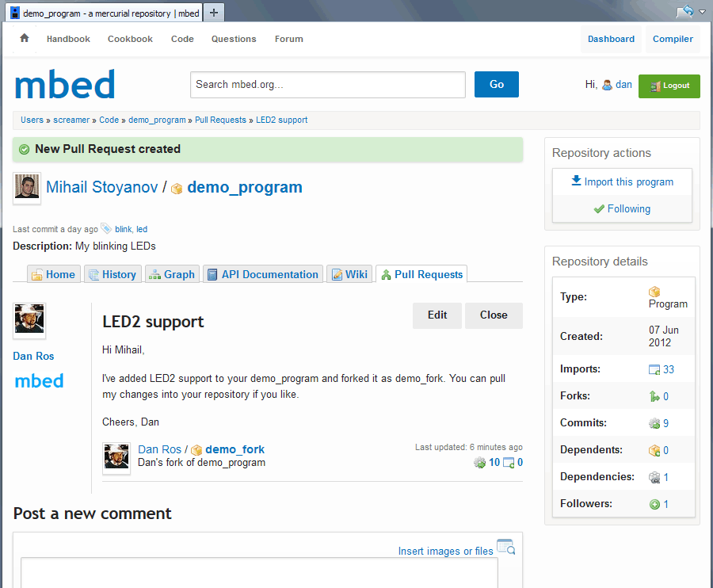The height and width of the screenshot is (588, 713).
Task: Open the demo_fork repository link
Action: point(234,449)
